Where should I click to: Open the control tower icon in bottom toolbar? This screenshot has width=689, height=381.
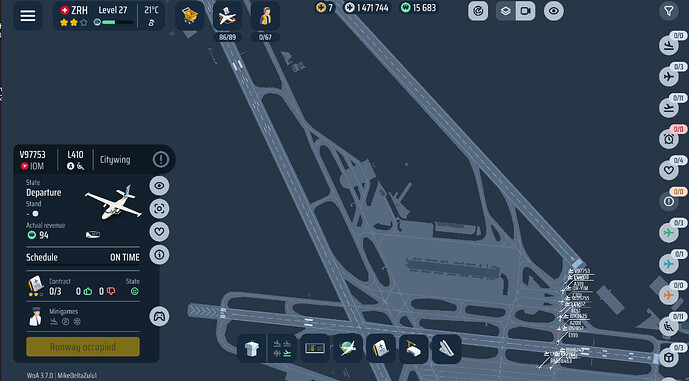[x=252, y=349]
